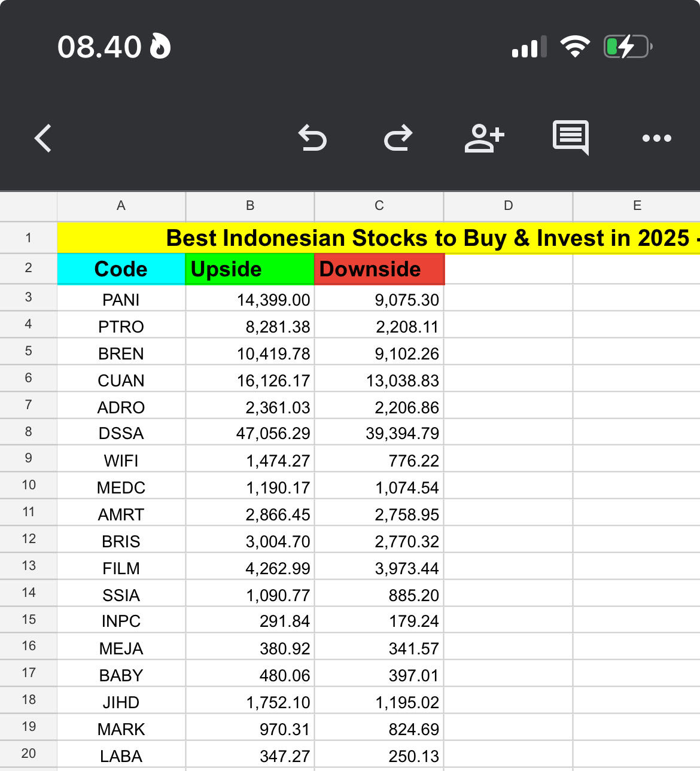Open the three-dots more menu
Viewport: 700px width, 771px height.
(657, 138)
